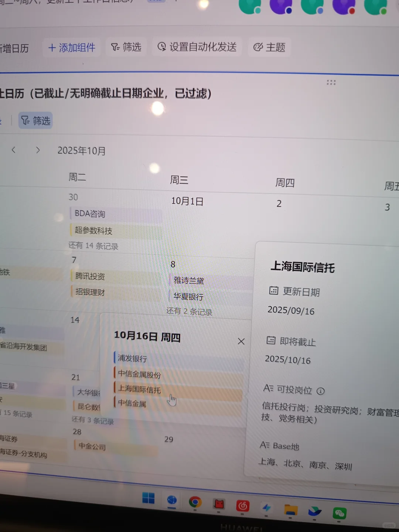Click the 2025/10/16 deadline value
This screenshot has width=399, height=532.
tap(288, 359)
